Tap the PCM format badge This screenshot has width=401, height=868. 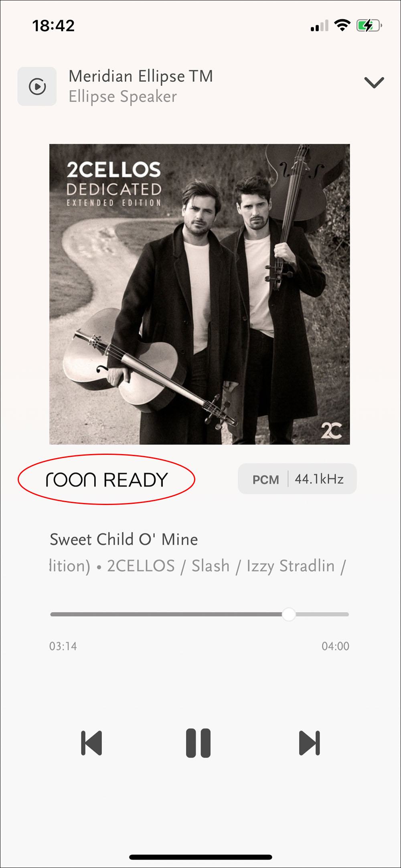pyautogui.click(x=265, y=479)
